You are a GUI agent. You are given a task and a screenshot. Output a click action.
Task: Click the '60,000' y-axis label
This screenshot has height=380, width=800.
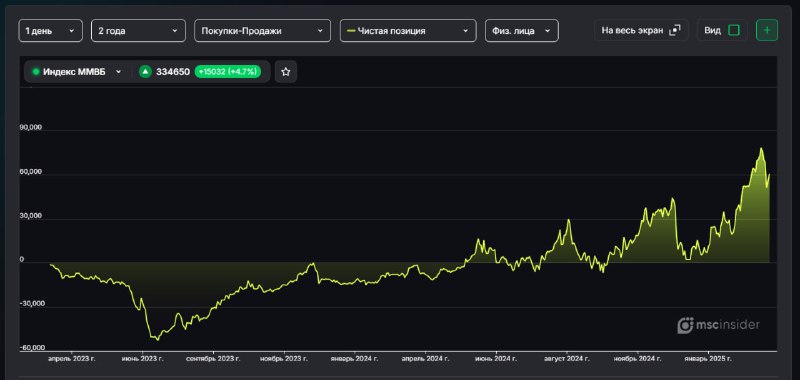coord(31,172)
